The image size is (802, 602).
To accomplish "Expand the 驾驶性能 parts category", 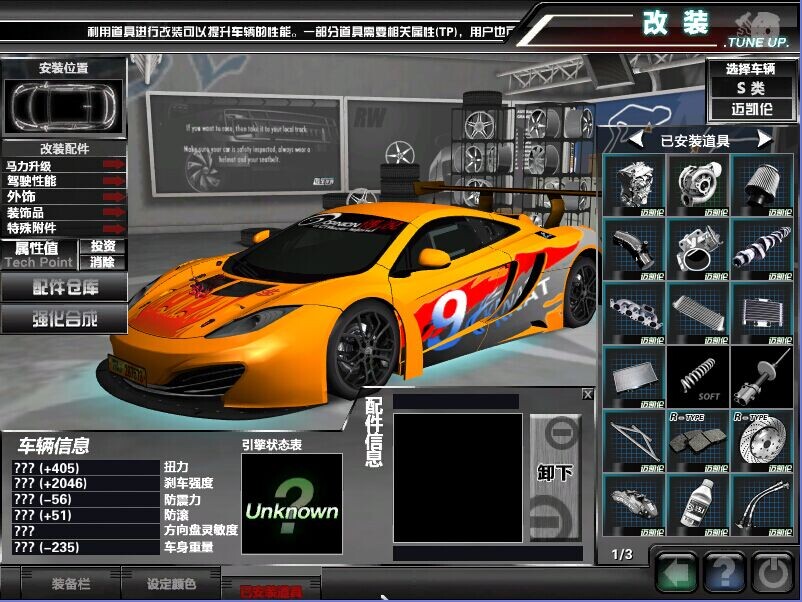I will tap(113, 181).
